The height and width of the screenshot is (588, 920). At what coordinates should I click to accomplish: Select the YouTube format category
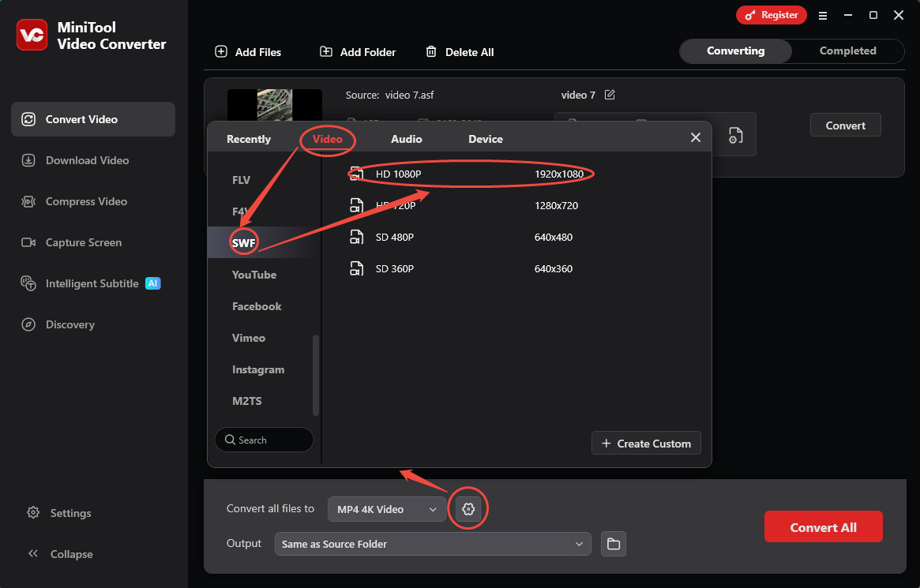(x=253, y=274)
